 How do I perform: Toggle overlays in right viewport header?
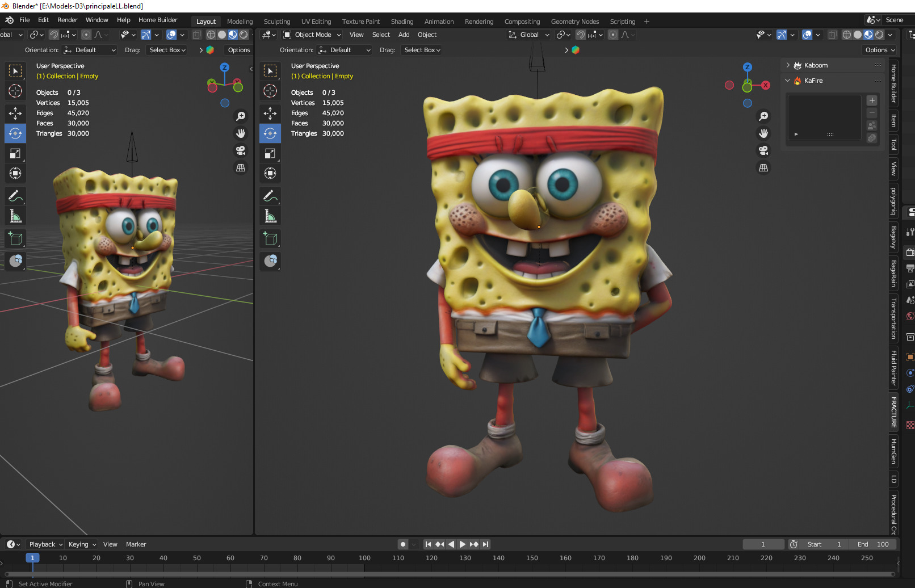pos(807,35)
